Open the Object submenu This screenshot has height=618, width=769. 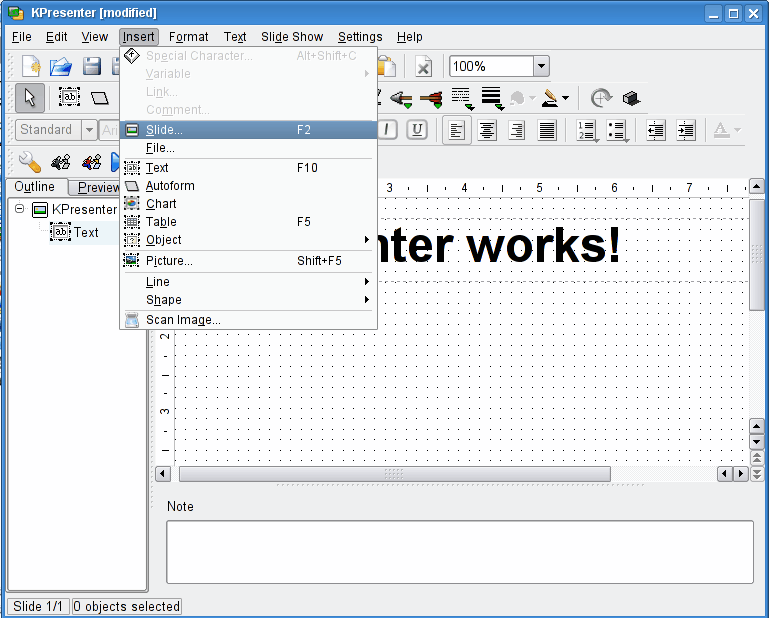[164, 240]
